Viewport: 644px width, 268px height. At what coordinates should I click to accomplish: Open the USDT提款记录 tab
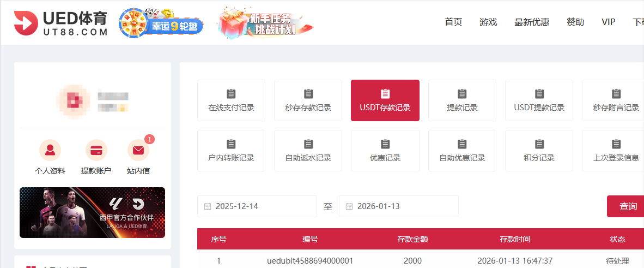539,100
